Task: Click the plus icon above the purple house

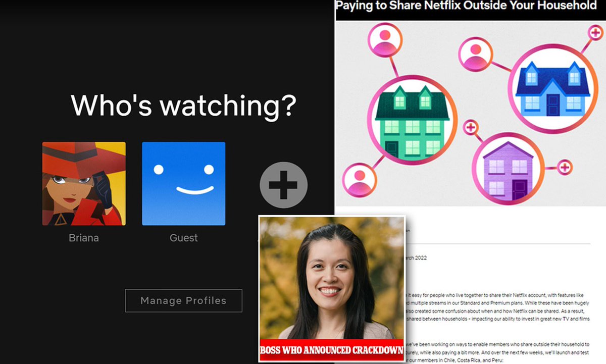Action: [472, 127]
